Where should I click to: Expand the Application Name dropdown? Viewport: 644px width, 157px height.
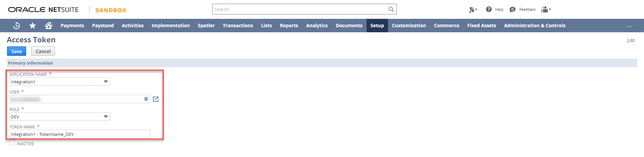[x=106, y=82]
